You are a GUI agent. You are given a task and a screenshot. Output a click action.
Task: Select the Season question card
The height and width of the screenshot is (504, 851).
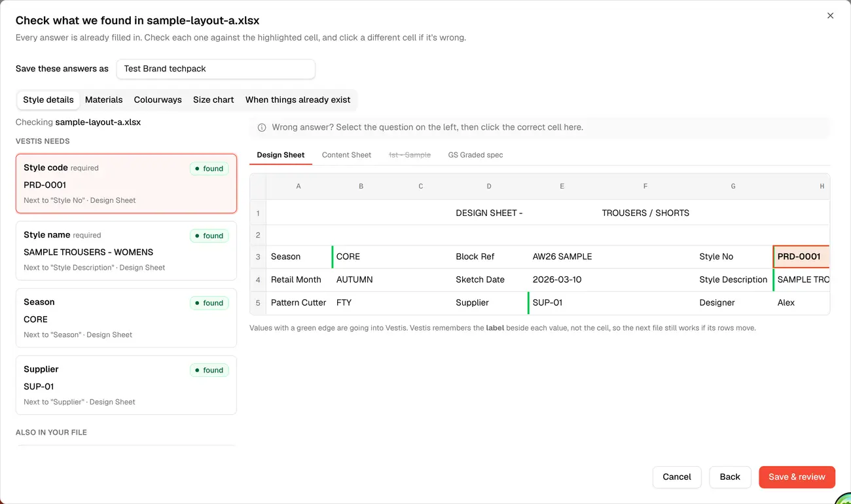coord(126,318)
